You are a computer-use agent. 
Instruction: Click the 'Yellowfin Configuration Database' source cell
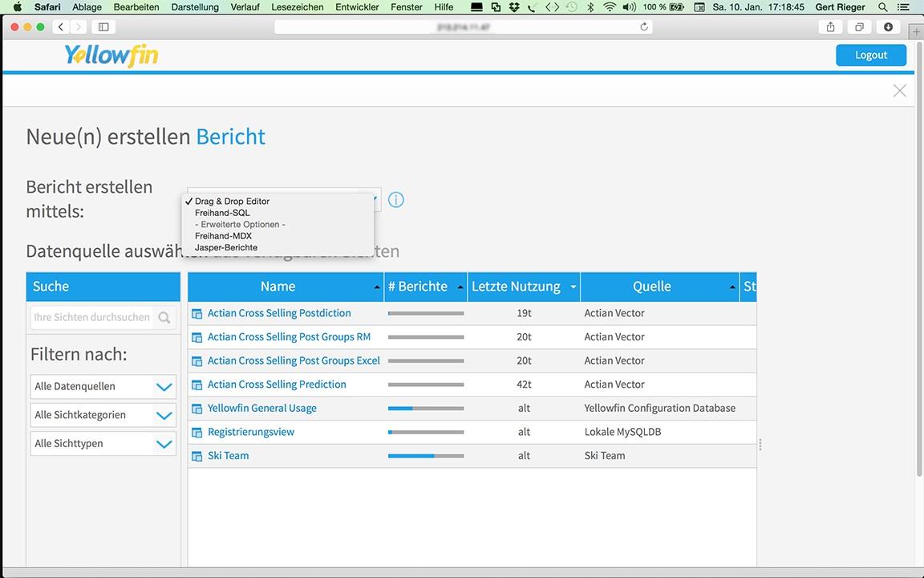pyautogui.click(x=660, y=408)
